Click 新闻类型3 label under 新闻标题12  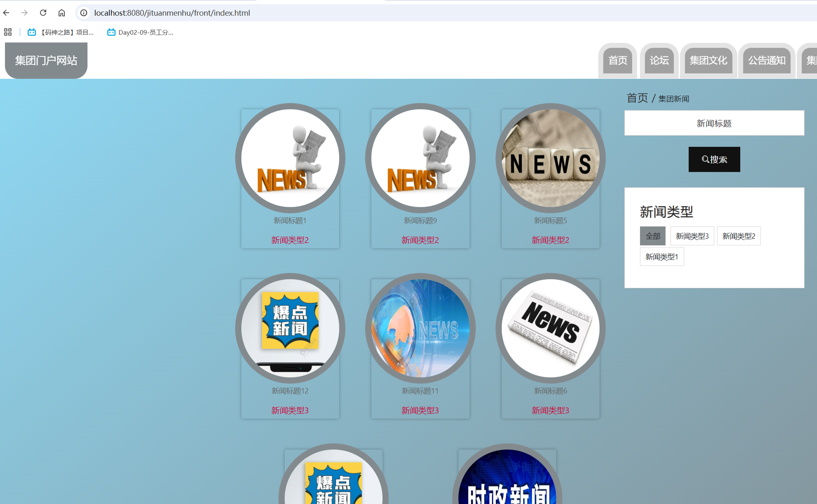pos(290,410)
